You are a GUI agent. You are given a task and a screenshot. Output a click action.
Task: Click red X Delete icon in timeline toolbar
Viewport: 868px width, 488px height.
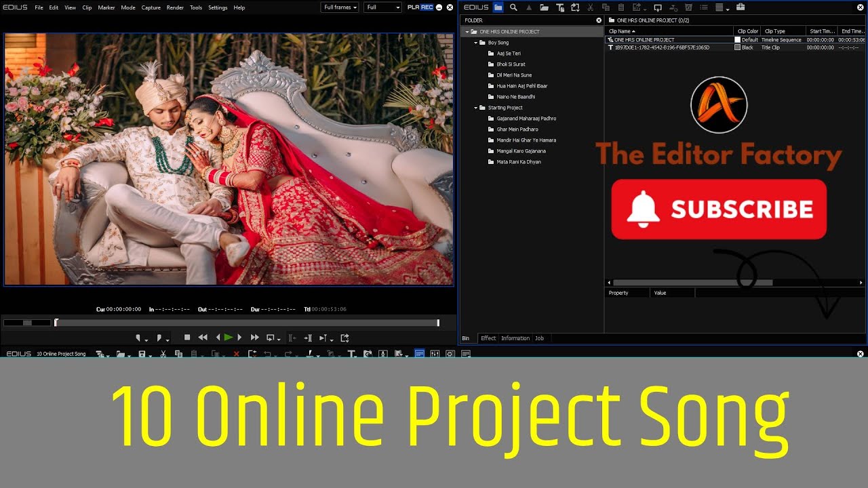[x=236, y=354]
